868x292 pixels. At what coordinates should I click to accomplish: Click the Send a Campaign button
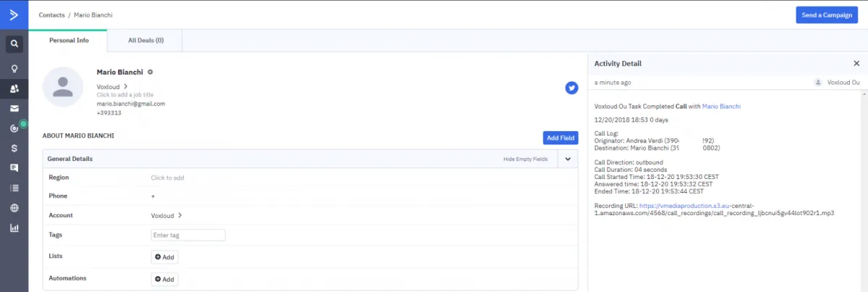coord(826,14)
